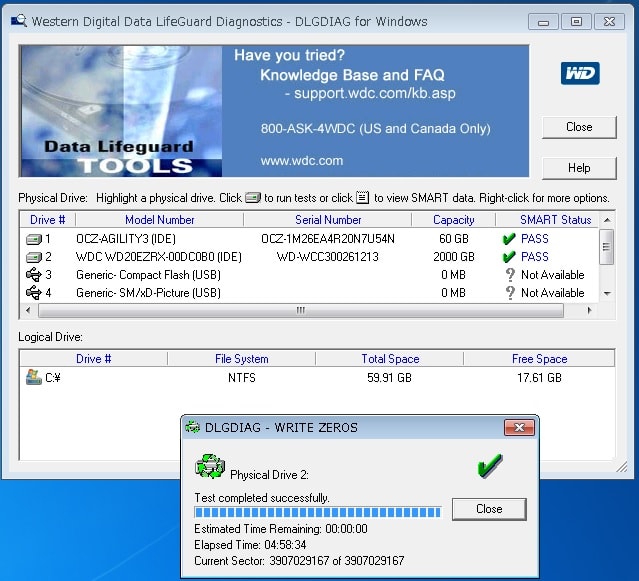
Task: Click the question mark icon for Compact Flash
Action: click(x=510, y=275)
